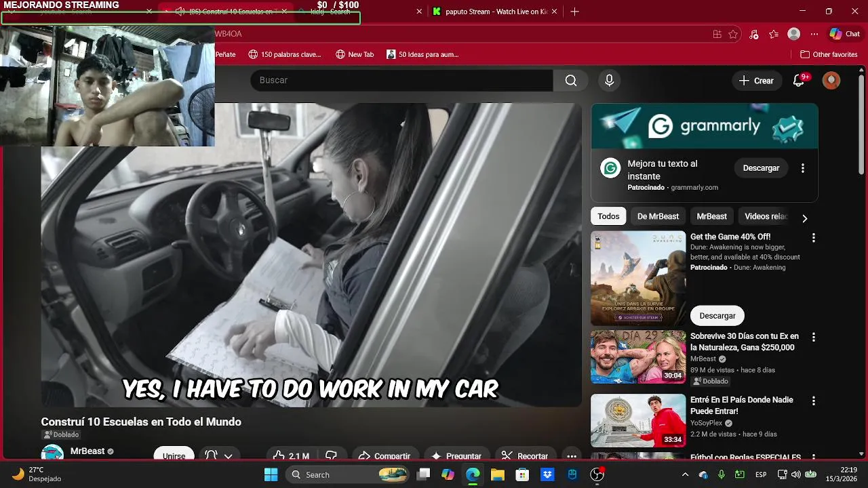Open Task View on the taskbar

point(424,474)
